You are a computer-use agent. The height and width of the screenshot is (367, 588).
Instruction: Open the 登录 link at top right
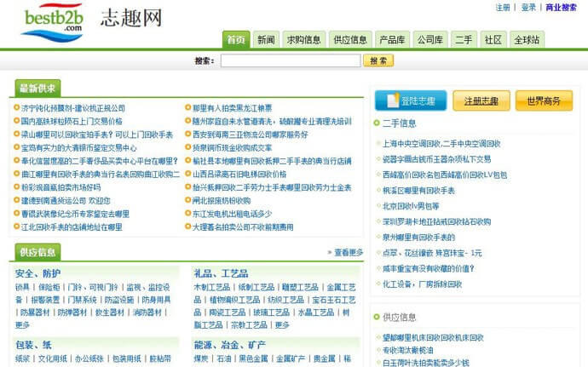(x=528, y=8)
